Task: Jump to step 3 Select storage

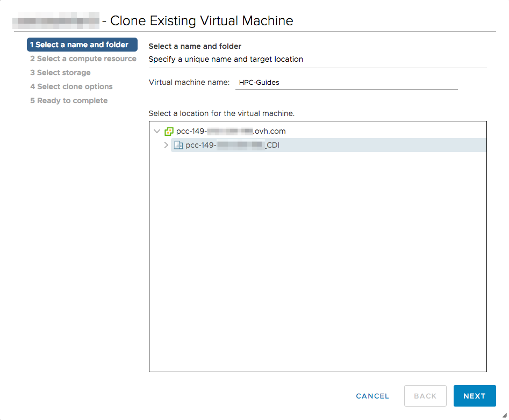Action: point(60,73)
